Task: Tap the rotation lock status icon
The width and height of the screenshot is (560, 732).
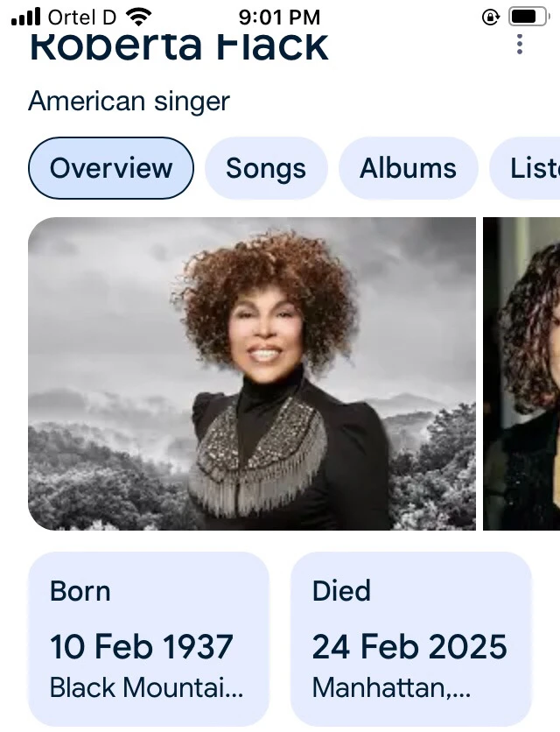Action: [x=490, y=18]
